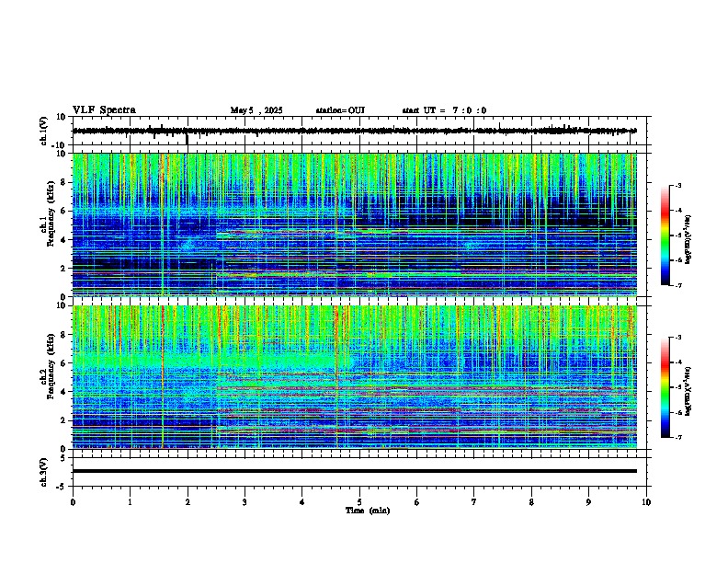Click time axis tick label "8"
Screen dimensions: 728x563
click(x=531, y=502)
